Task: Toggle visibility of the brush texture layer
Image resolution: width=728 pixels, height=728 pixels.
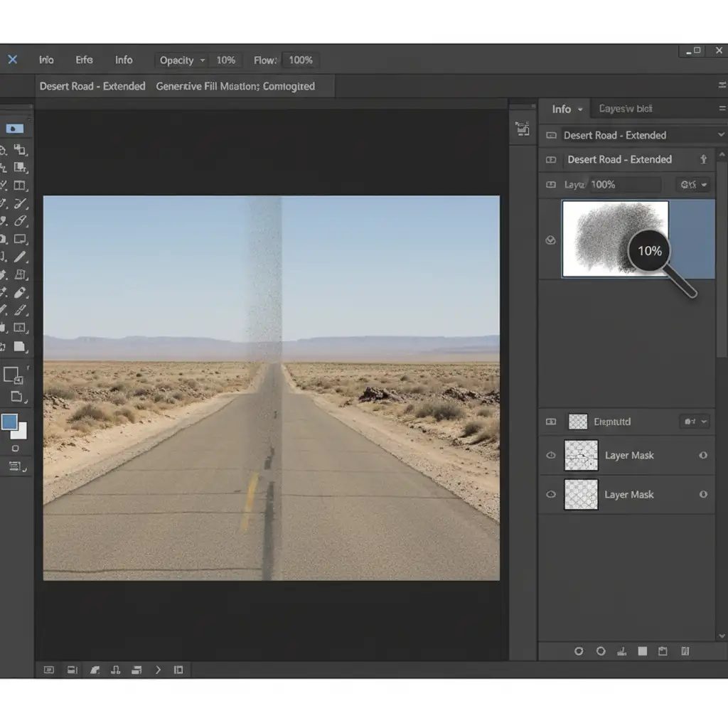Action: [550, 240]
